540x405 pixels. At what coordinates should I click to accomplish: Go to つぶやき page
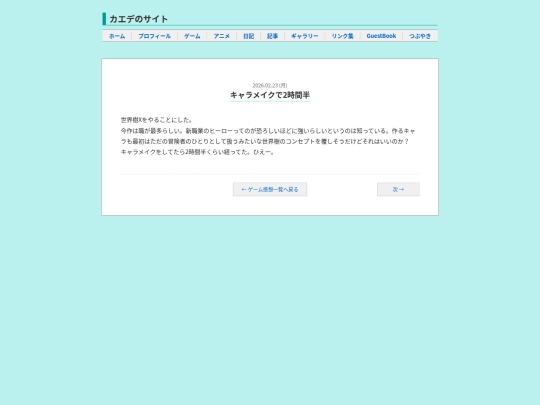(420, 36)
